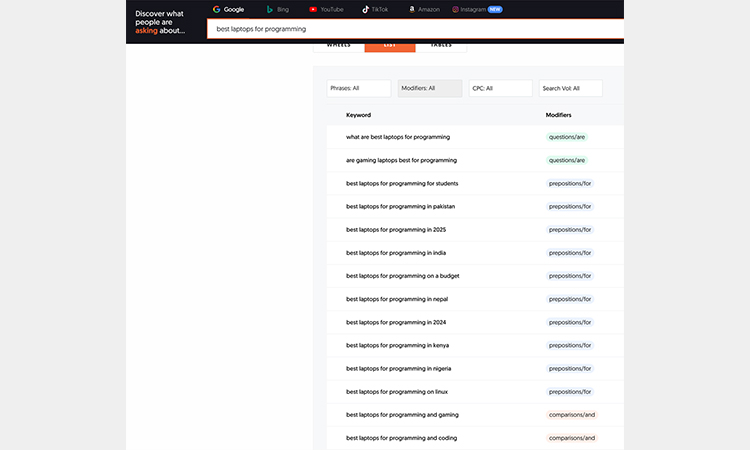Click the 'Discover what people are asking about' logo
Image resolution: width=750 pixels, height=450 pixels.
tap(161, 22)
